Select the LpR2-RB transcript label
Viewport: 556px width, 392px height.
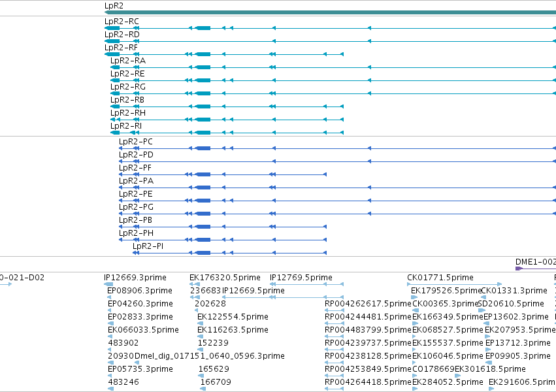(x=127, y=101)
